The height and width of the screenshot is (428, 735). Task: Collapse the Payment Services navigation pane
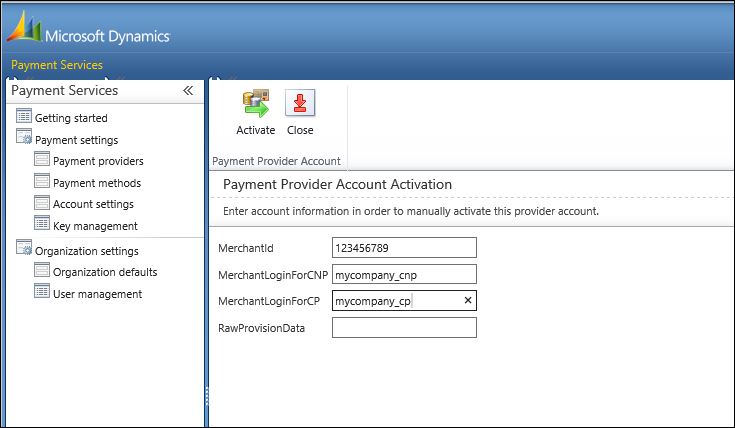tap(187, 91)
